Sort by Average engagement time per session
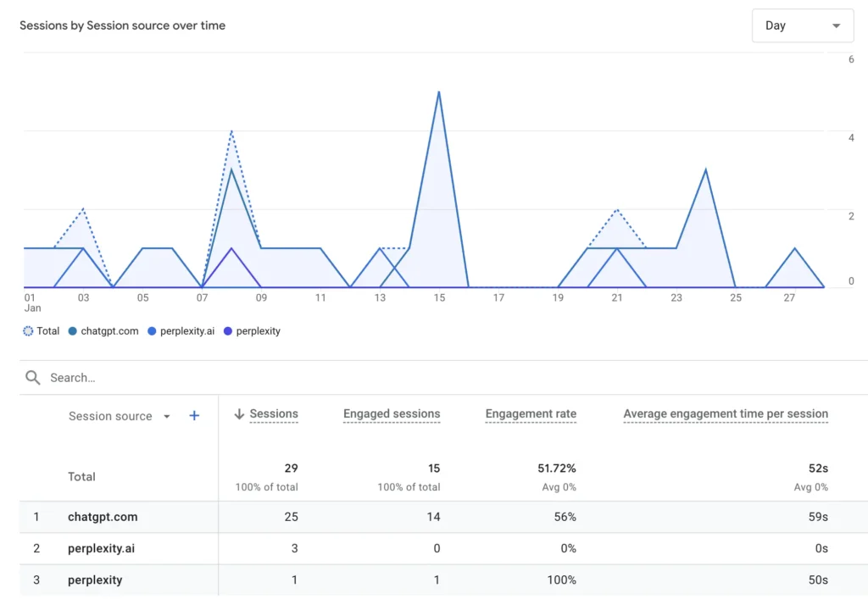 click(726, 414)
